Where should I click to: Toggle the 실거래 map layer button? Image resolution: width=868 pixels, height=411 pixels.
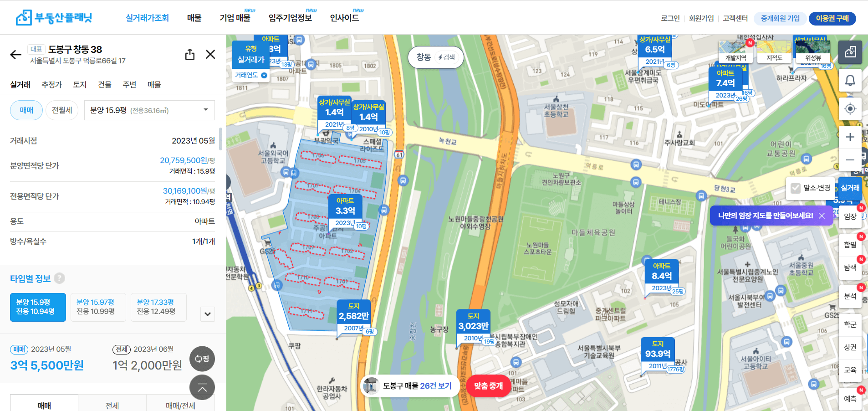pyautogui.click(x=850, y=188)
